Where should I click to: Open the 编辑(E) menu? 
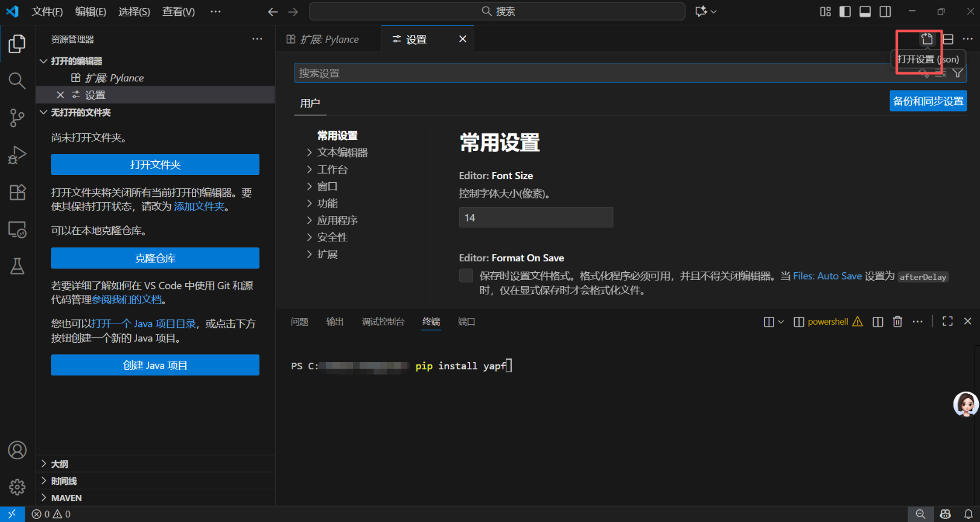point(91,11)
